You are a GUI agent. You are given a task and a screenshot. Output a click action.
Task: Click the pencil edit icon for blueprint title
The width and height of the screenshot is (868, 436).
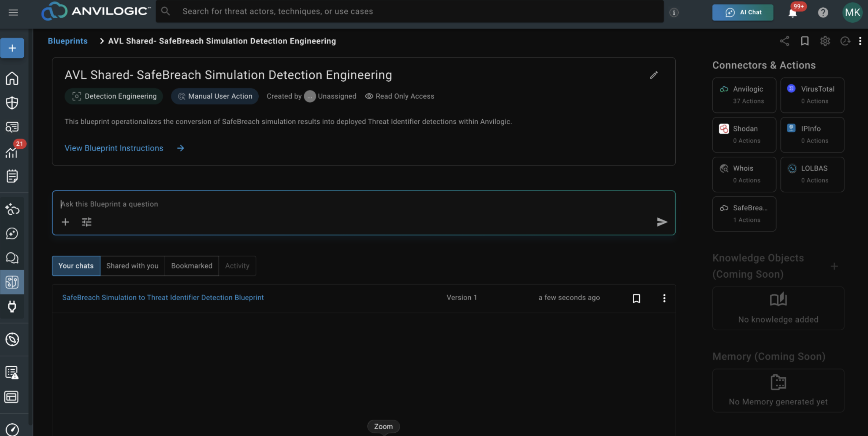point(654,75)
